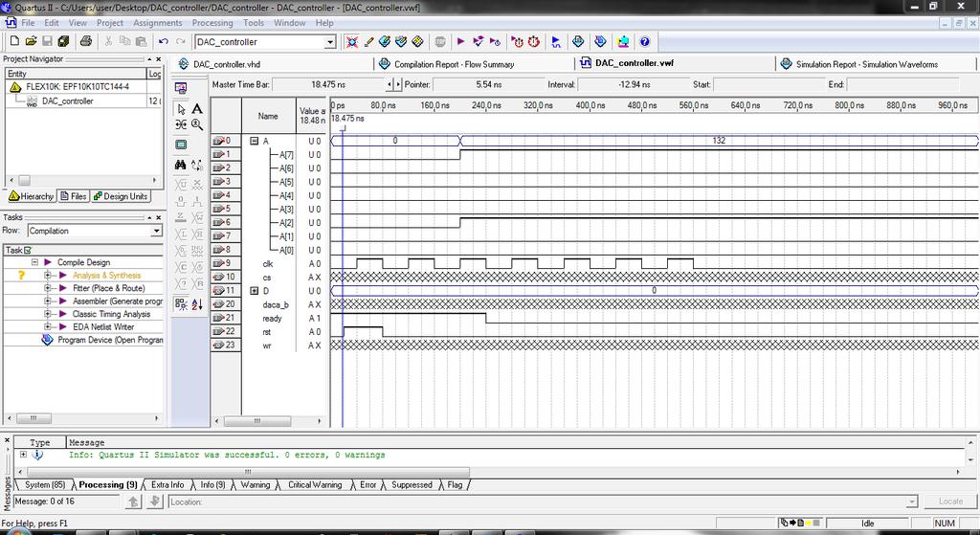This screenshot has height=535, width=980.
Task: Click the Stop Processing icon in toolbar
Action: 440,42
